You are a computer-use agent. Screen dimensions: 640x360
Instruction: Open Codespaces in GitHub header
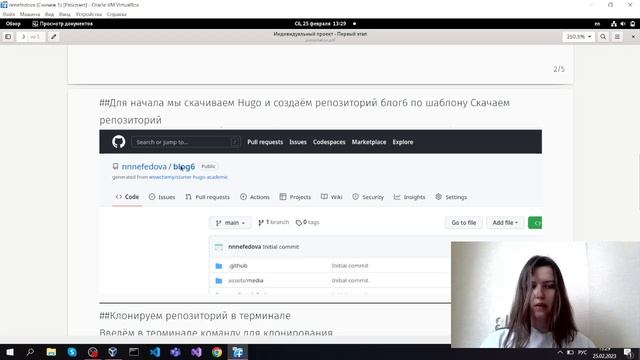coord(329,142)
